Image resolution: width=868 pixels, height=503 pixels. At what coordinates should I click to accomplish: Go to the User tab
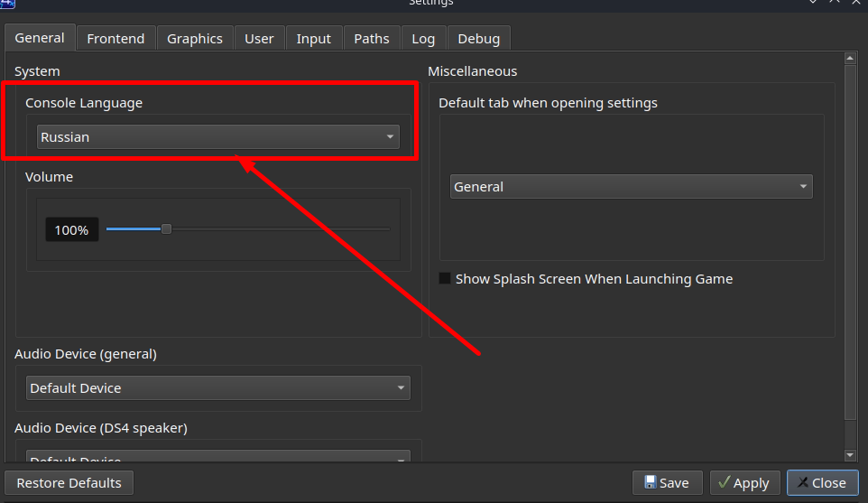pyautogui.click(x=259, y=38)
